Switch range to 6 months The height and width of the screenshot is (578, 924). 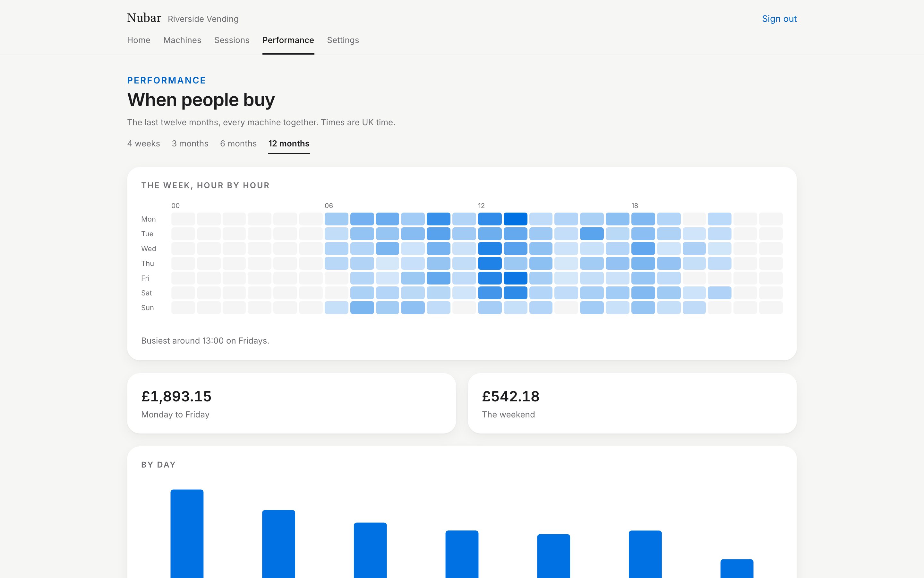[238, 144]
